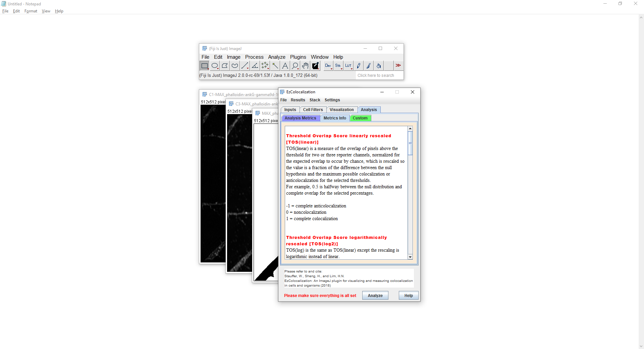644x349 pixels.
Task: Click the ImageJ version status bar text
Action: tap(259, 76)
